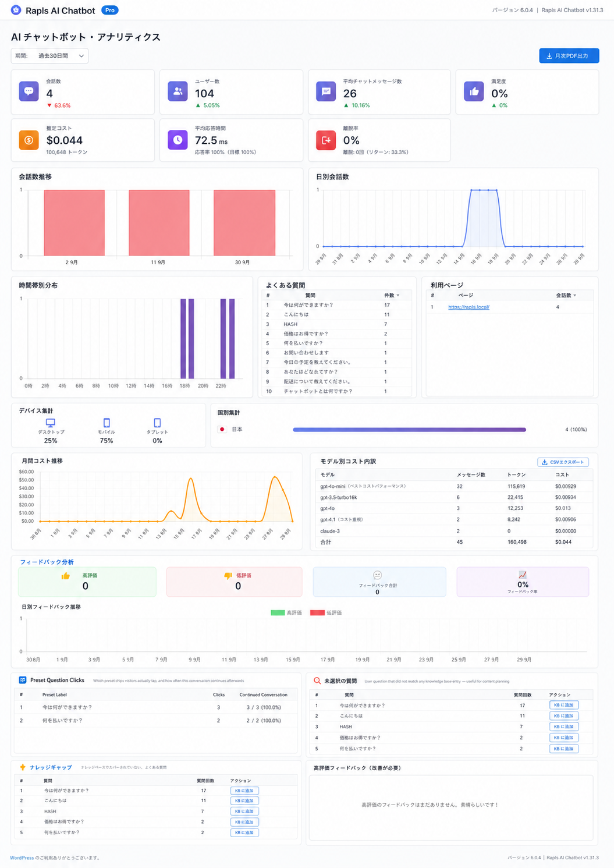
Task: Click the users count people icon
Action: (x=178, y=91)
